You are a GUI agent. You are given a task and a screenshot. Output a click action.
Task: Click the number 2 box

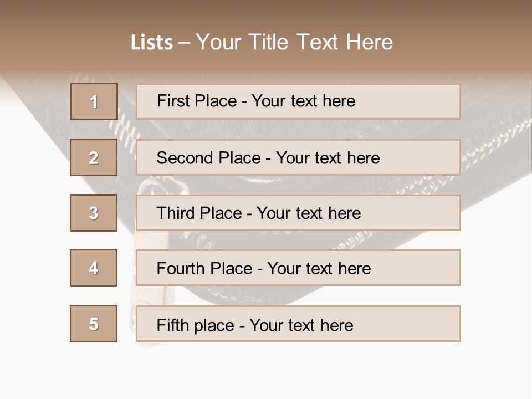[94, 157]
